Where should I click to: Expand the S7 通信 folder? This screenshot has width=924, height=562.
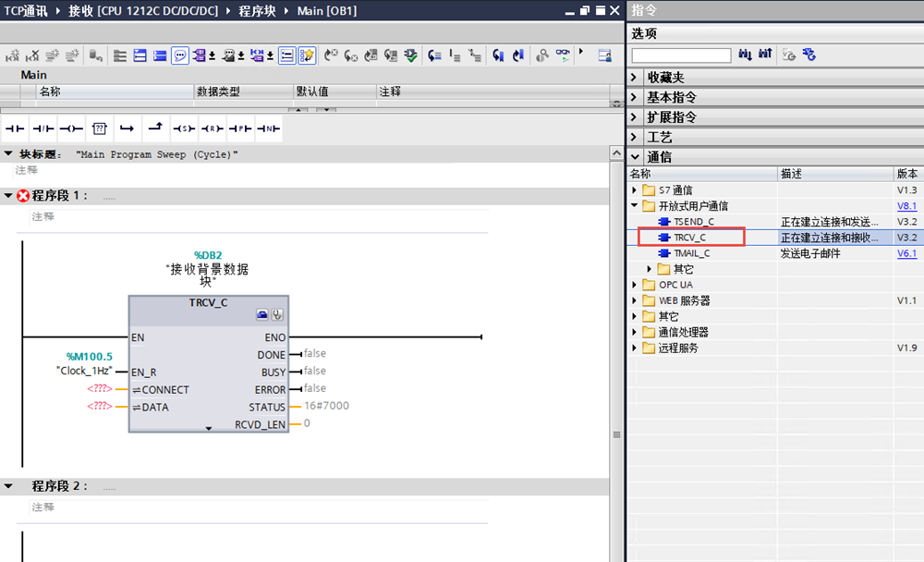635,190
